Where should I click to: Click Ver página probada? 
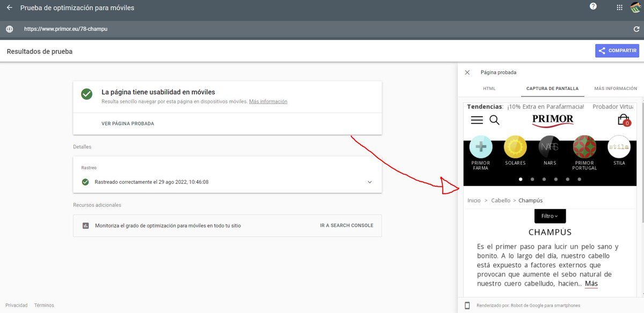pos(128,124)
